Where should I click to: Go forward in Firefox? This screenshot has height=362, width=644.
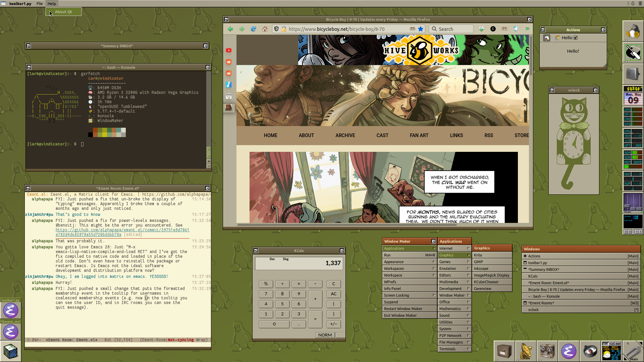(x=242, y=29)
